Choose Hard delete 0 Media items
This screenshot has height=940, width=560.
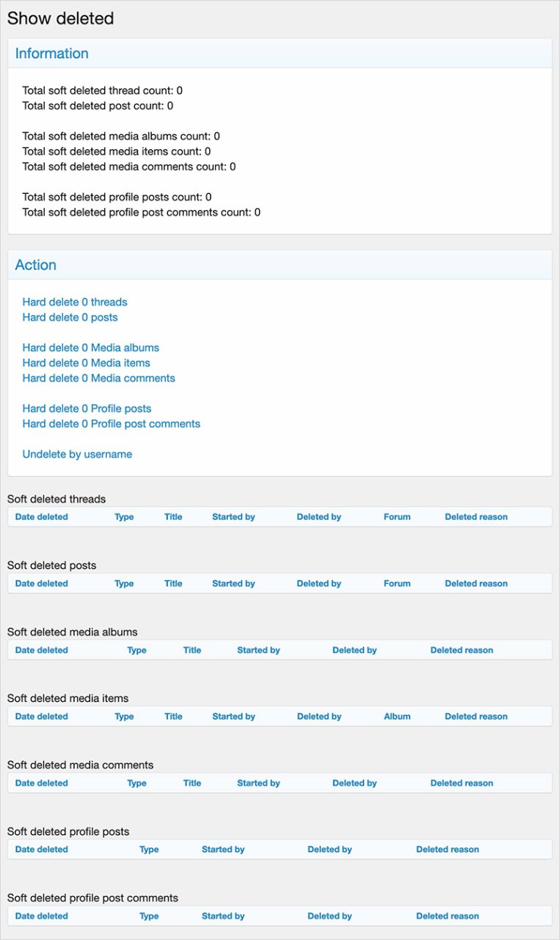click(86, 363)
